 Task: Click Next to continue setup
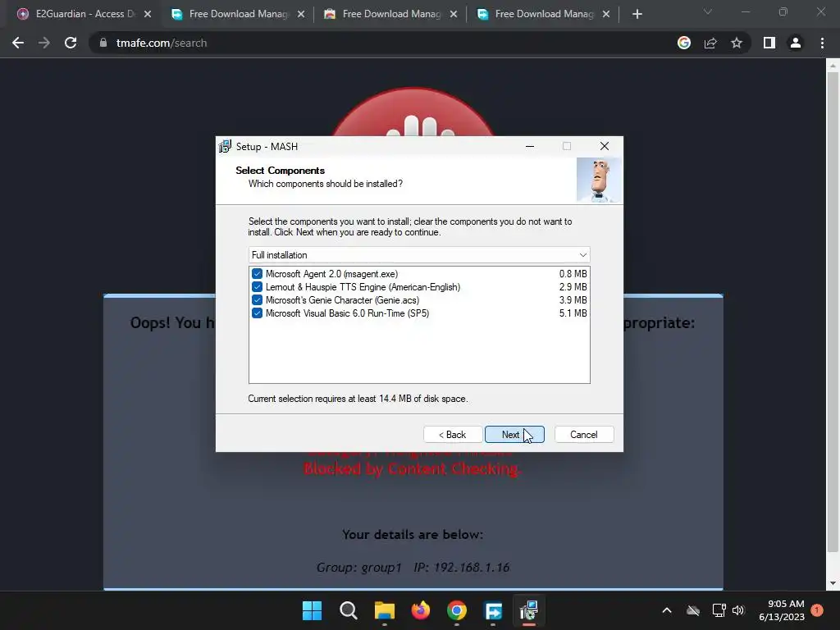(x=514, y=435)
